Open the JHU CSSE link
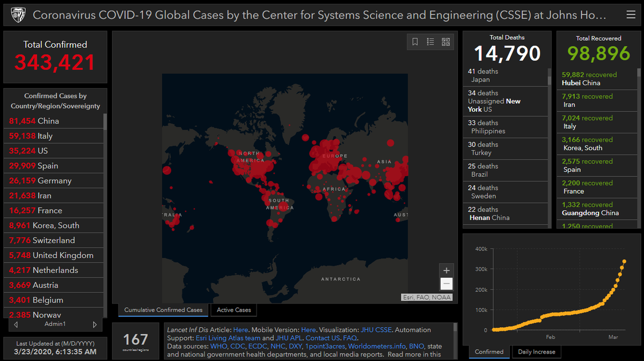644x361 pixels. pyautogui.click(x=376, y=330)
